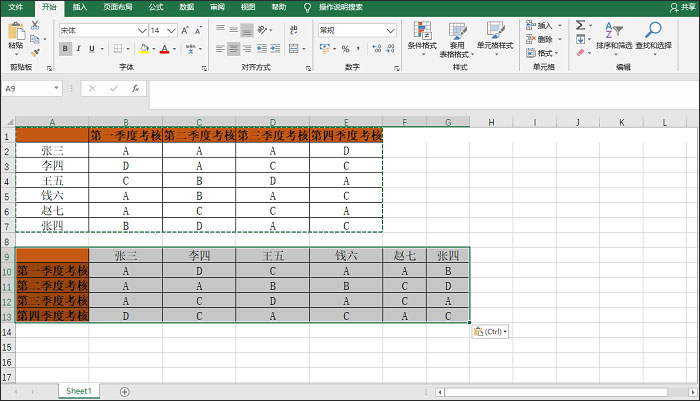
Task: Click the Paste clipboard icon
Action: tap(16, 31)
